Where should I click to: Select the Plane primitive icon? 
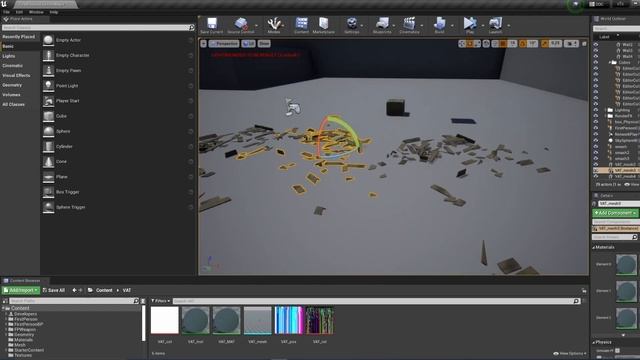[48, 177]
